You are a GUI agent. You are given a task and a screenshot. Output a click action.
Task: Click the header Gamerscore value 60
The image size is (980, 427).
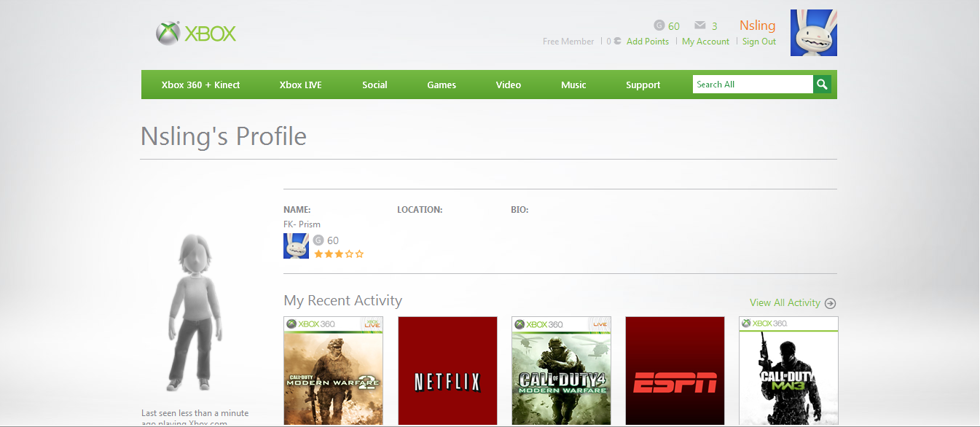674,26
